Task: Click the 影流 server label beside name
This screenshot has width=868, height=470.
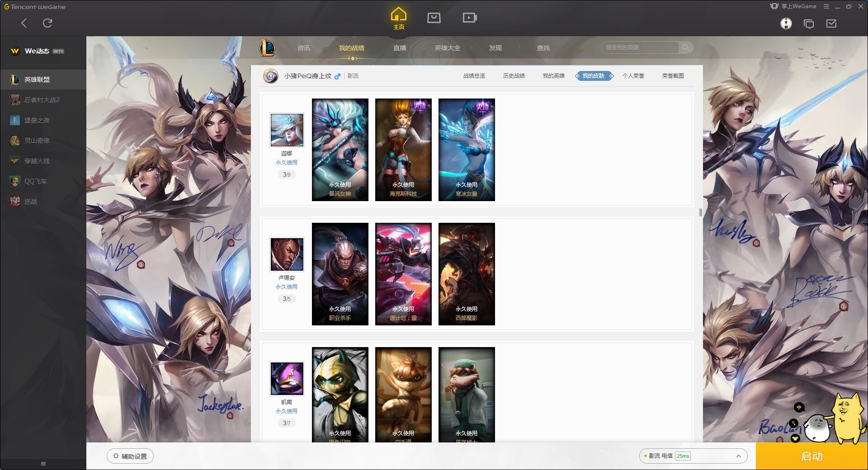Action: [x=353, y=76]
